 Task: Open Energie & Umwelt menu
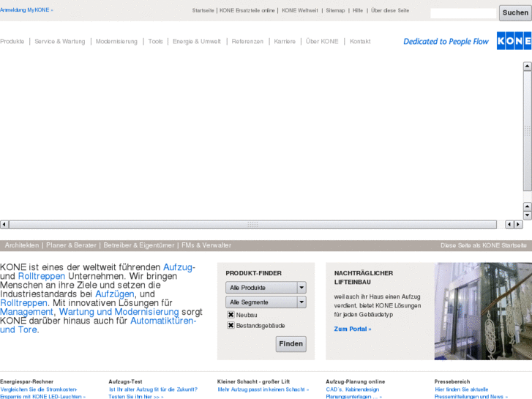[196, 42]
